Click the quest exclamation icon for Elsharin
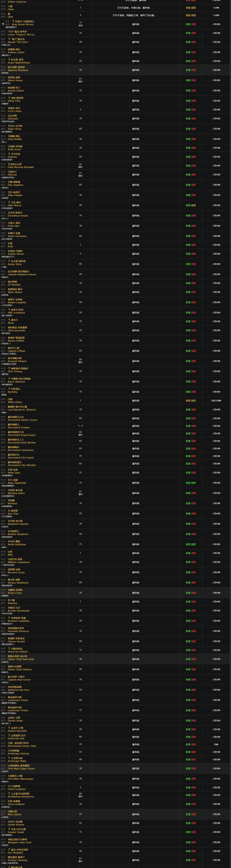The height and width of the screenshot is (868, 231). point(9,154)
